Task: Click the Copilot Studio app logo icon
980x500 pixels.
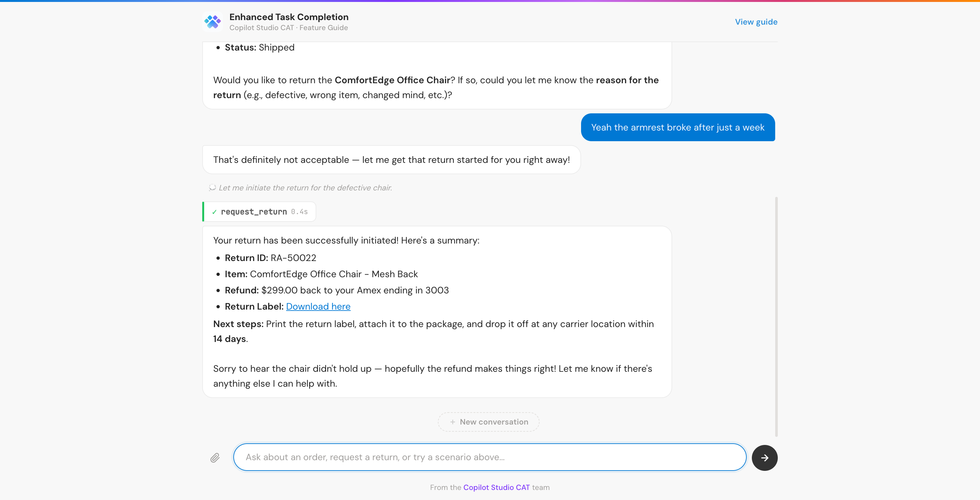Action: click(x=213, y=22)
